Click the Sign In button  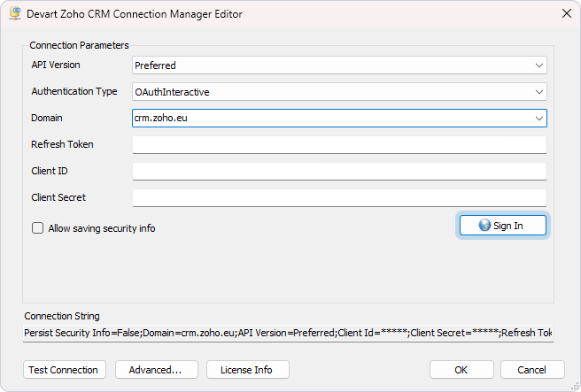503,226
